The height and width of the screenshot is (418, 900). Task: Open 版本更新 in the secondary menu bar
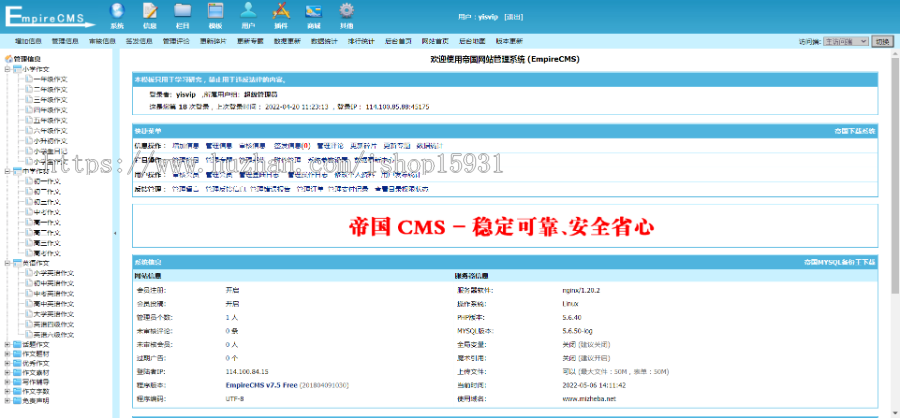coord(509,41)
